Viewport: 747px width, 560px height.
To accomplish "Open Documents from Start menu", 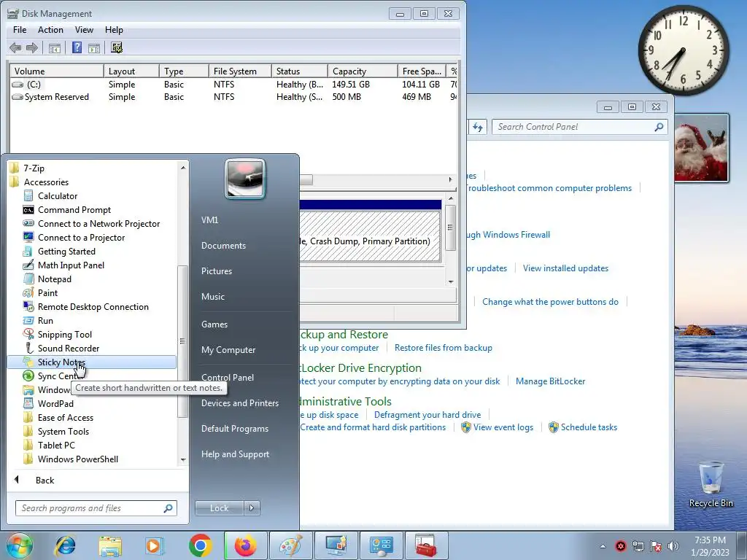I will pyautogui.click(x=223, y=245).
